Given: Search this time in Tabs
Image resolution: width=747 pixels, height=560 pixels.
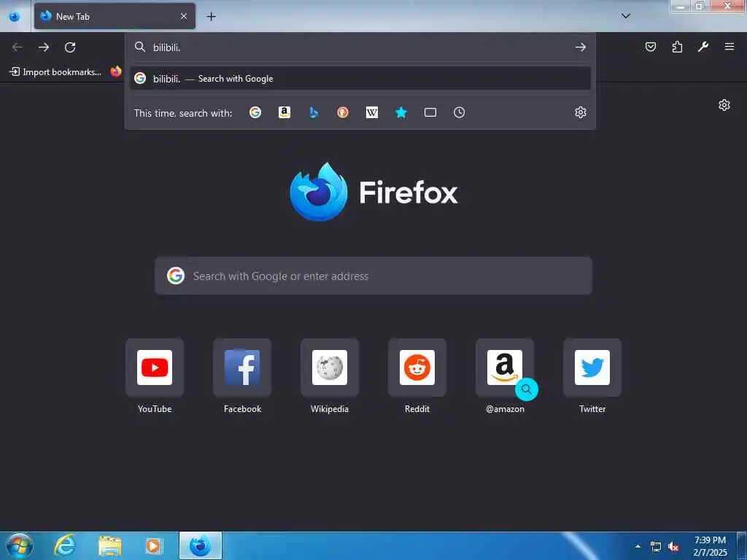Looking at the screenshot, I should click(x=430, y=112).
